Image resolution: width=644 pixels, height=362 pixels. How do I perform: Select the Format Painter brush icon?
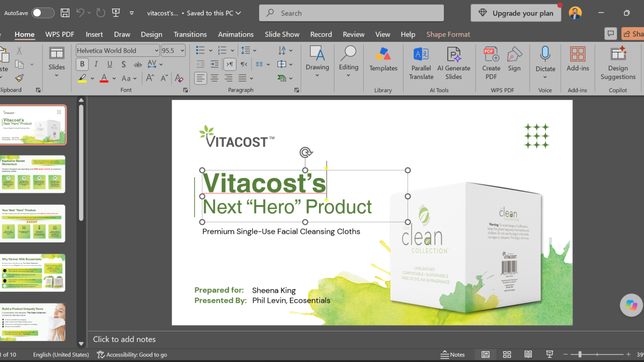(19, 78)
